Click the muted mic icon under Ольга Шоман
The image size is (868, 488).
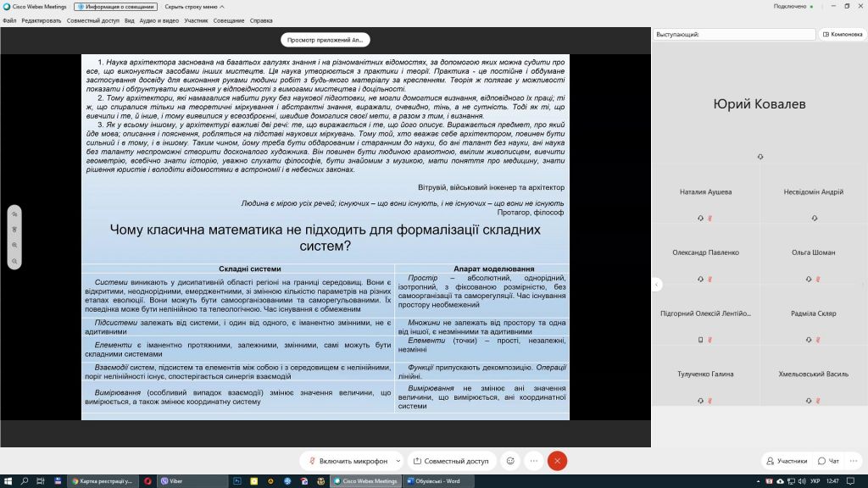[x=818, y=280]
